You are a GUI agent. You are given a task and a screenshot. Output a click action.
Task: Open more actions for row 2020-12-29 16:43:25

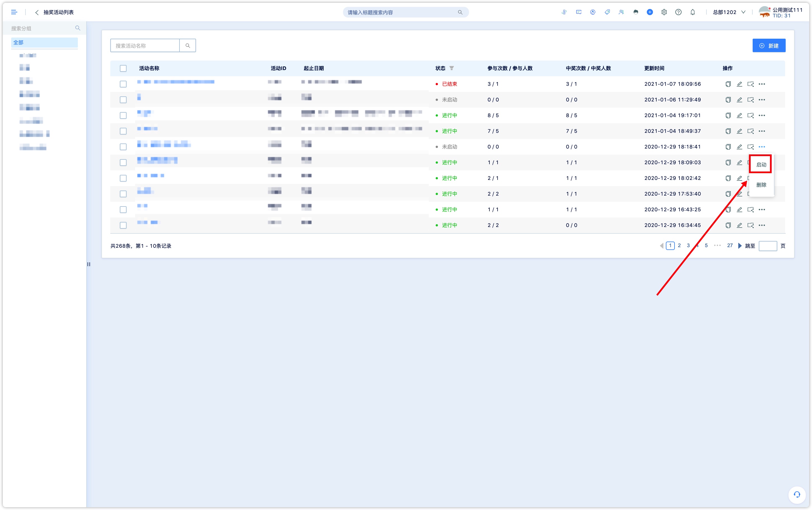click(762, 210)
